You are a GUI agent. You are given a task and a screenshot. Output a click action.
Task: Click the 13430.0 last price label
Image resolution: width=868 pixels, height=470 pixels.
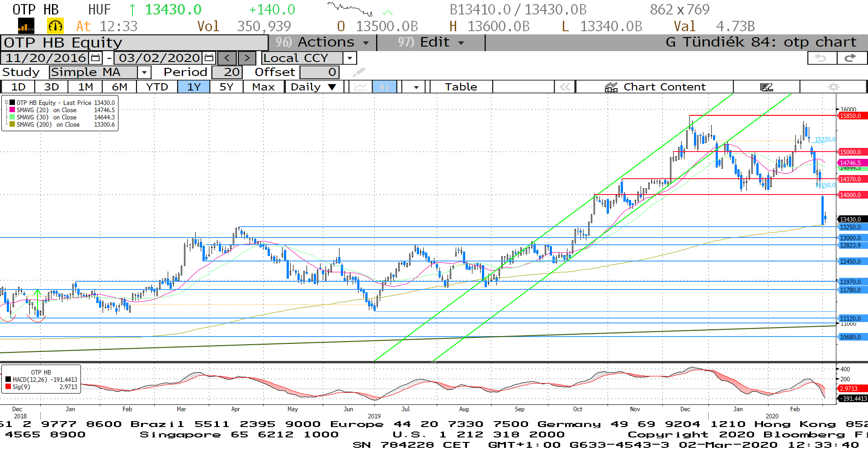[852, 219]
